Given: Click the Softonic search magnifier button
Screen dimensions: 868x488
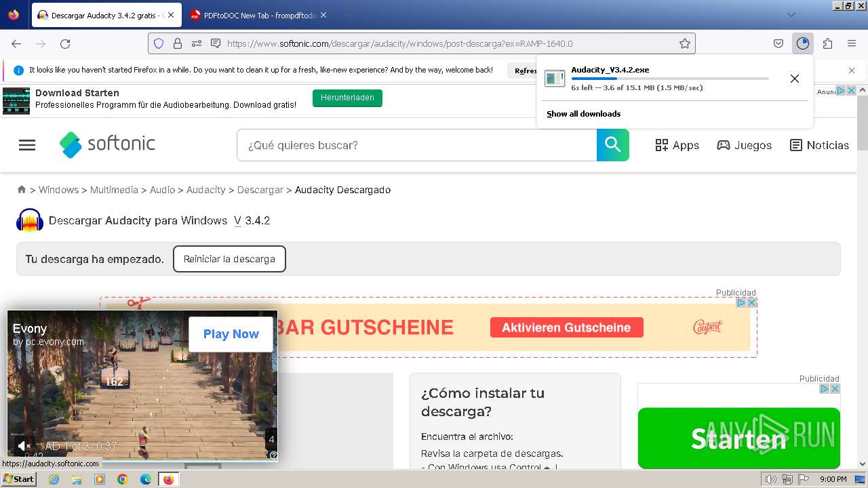Looking at the screenshot, I should click(x=613, y=145).
